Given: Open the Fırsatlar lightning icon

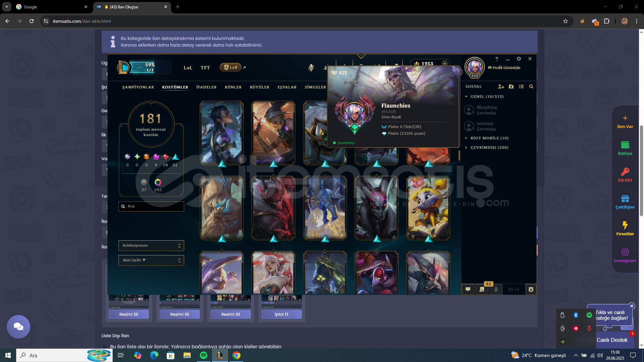Looking at the screenshot, I should click(x=625, y=229).
